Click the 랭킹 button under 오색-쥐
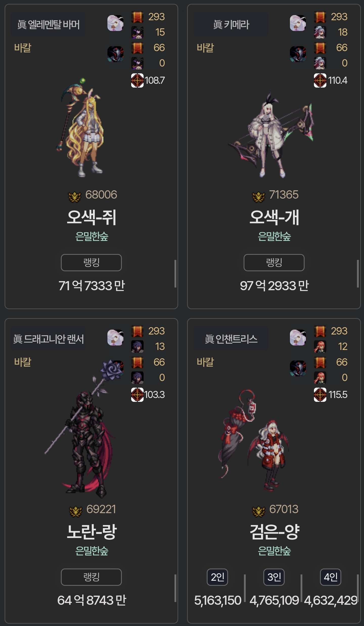 91,262
